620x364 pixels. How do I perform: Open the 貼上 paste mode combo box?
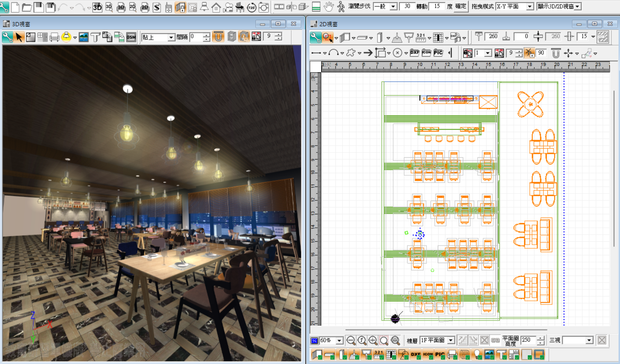pyautogui.click(x=171, y=37)
